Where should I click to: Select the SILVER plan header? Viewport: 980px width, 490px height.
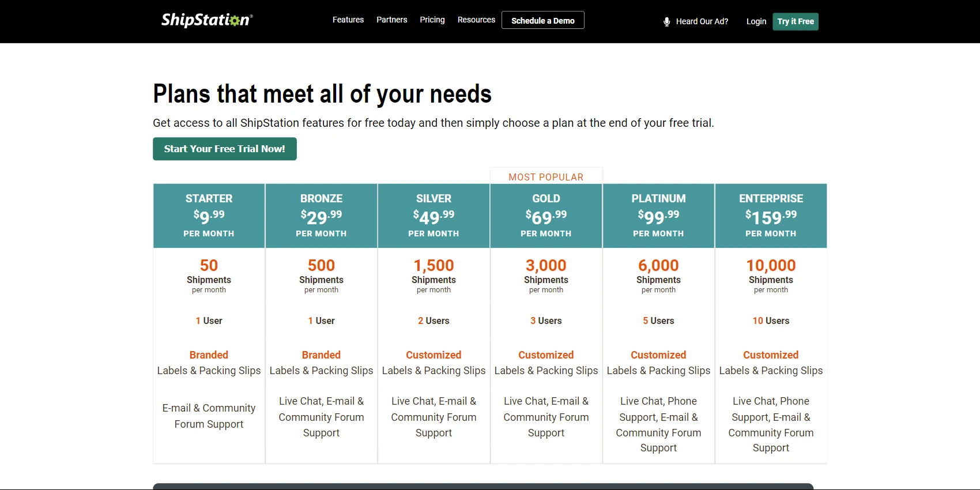[x=434, y=216]
